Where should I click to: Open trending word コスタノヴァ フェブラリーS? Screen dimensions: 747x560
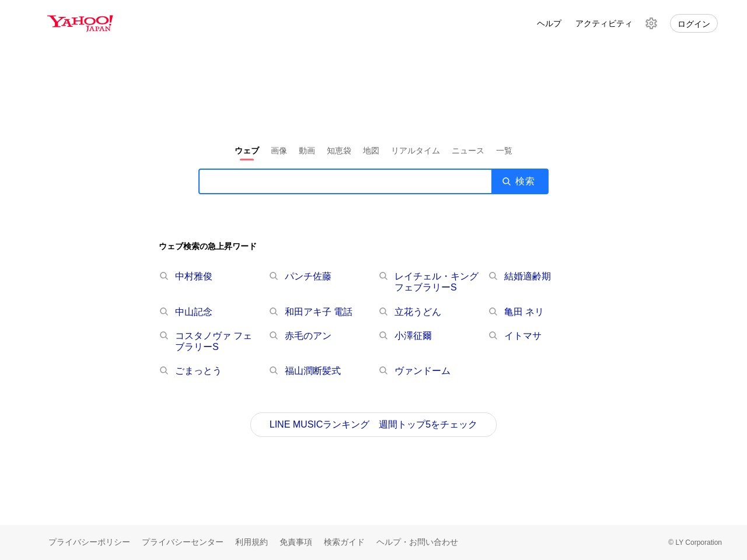pos(214,341)
